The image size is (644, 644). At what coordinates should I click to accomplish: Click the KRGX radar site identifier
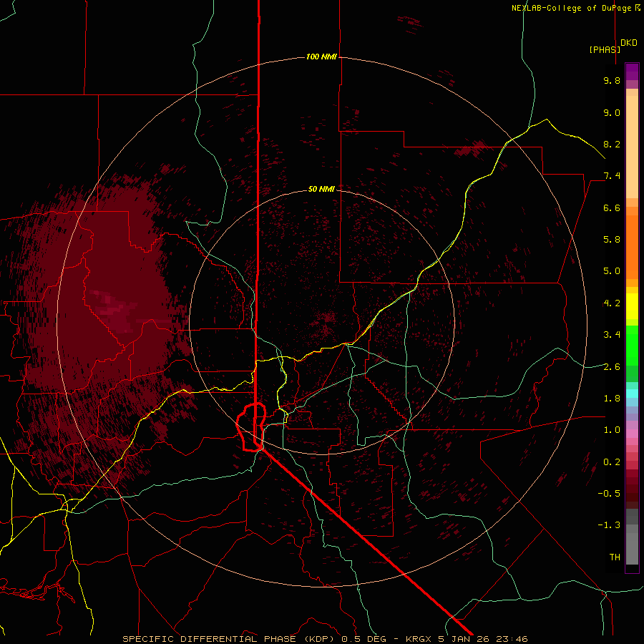[419, 639]
